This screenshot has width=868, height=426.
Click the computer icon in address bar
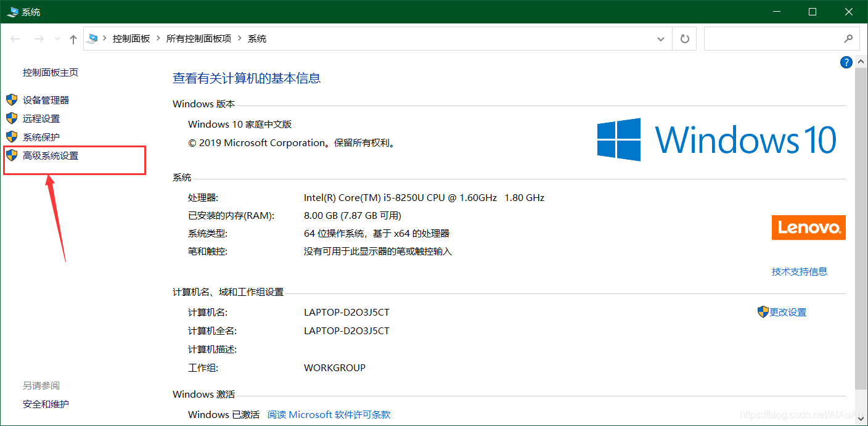coord(93,39)
